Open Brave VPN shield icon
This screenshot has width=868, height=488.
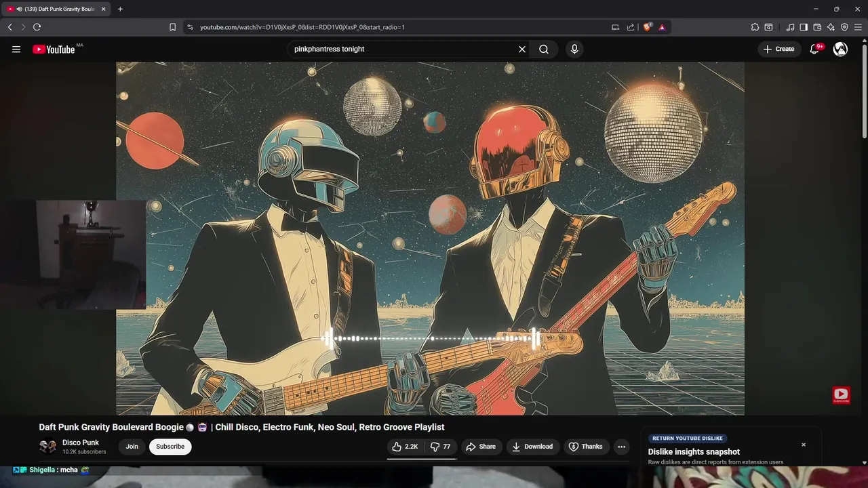pos(844,27)
